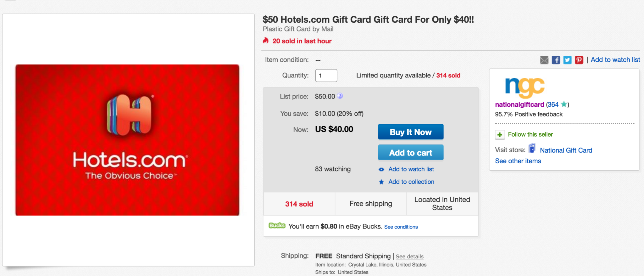Screen dimensions: 644x276
Task: See other items from seller
Action: (x=518, y=161)
